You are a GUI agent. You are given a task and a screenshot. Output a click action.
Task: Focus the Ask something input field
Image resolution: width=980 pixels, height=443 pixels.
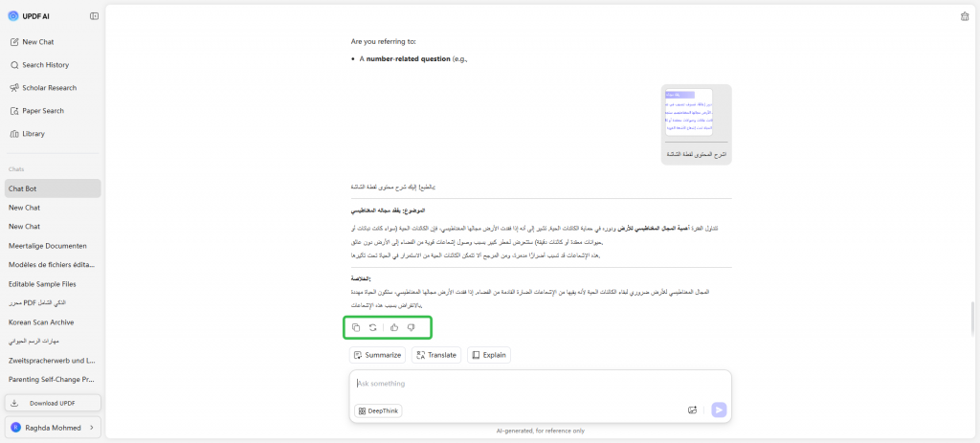[540, 384]
